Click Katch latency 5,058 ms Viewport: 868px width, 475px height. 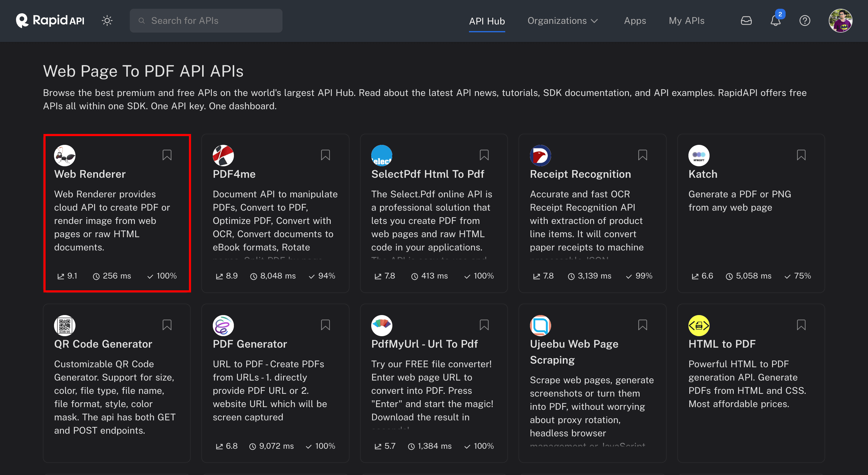click(x=748, y=276)
